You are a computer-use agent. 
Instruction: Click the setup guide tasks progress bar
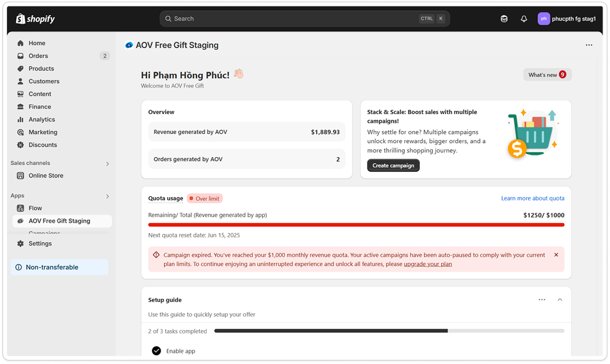(x=389, y=331)
